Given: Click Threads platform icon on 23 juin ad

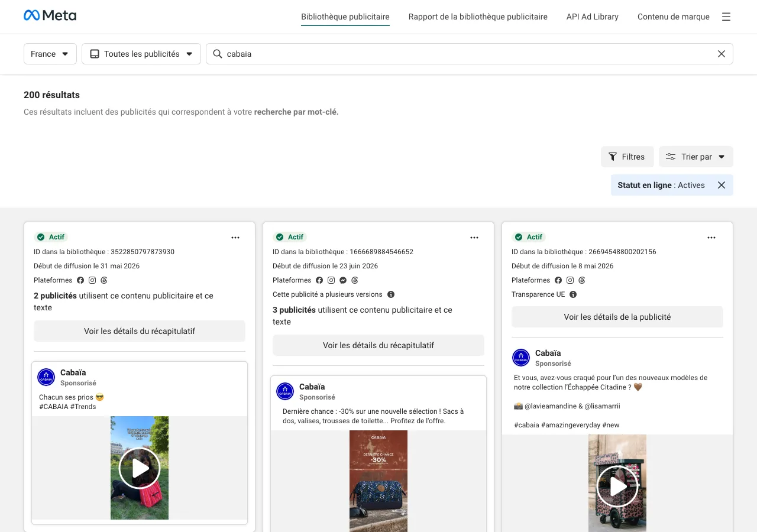Looking at the screenshot, I should pyautogui.click(x=355, y=280).
